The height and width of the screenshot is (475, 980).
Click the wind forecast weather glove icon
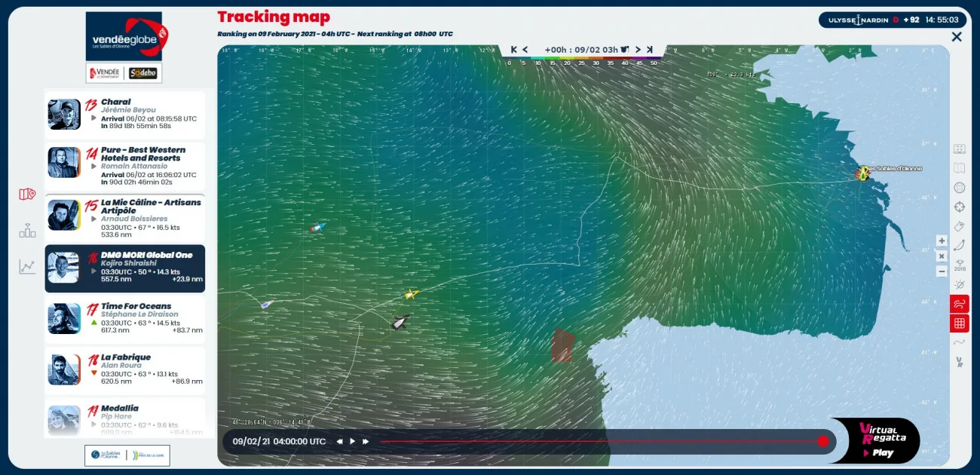[624, 50]
